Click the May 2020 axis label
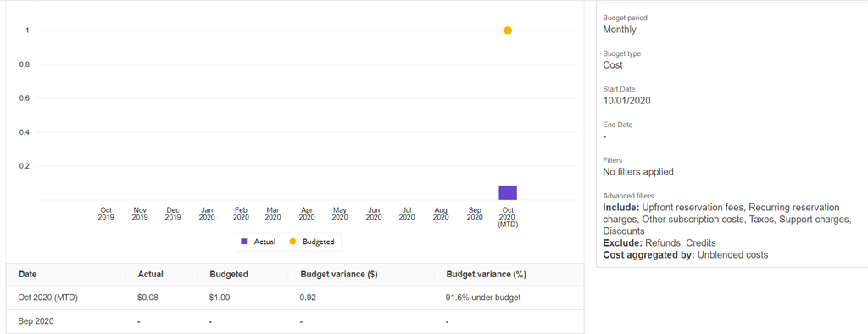868x334 pixels. pyautogui.click(x=340, y=214)
